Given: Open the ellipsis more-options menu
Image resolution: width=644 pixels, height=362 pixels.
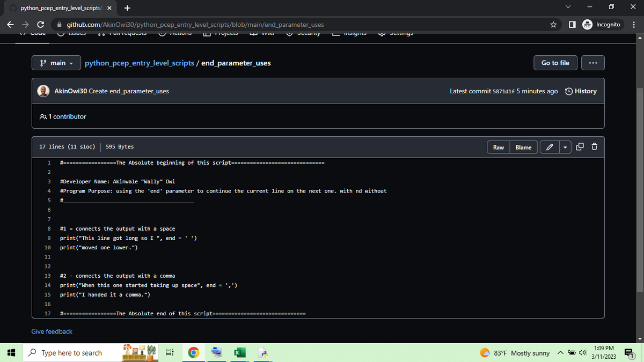Looking at the screenshot, I should (x=592, y=62).
